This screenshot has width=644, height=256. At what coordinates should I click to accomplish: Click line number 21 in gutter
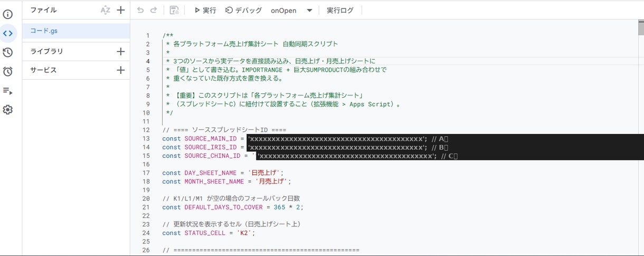point(146,207)
